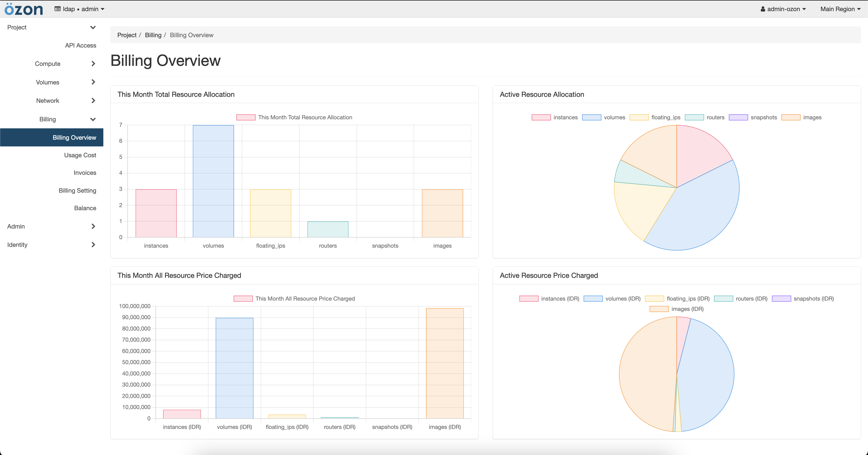Click the floating_ips bar in allocation chart

[x=270, y=213]
